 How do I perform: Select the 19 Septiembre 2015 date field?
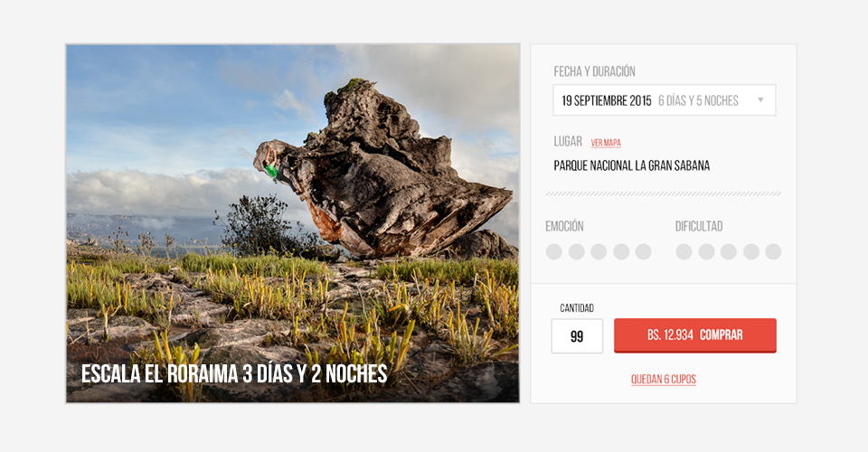pos(665,100)
